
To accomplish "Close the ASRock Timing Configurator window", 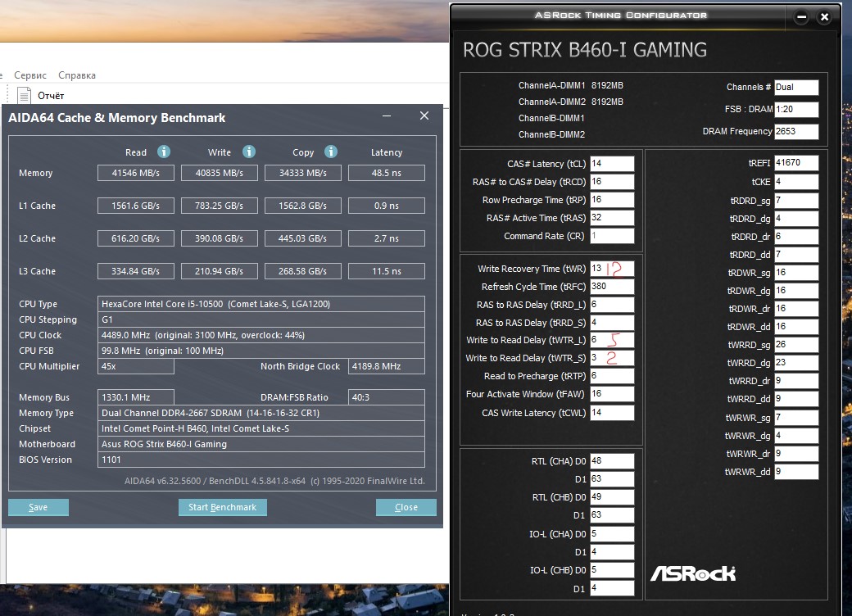I will (824, 17).
